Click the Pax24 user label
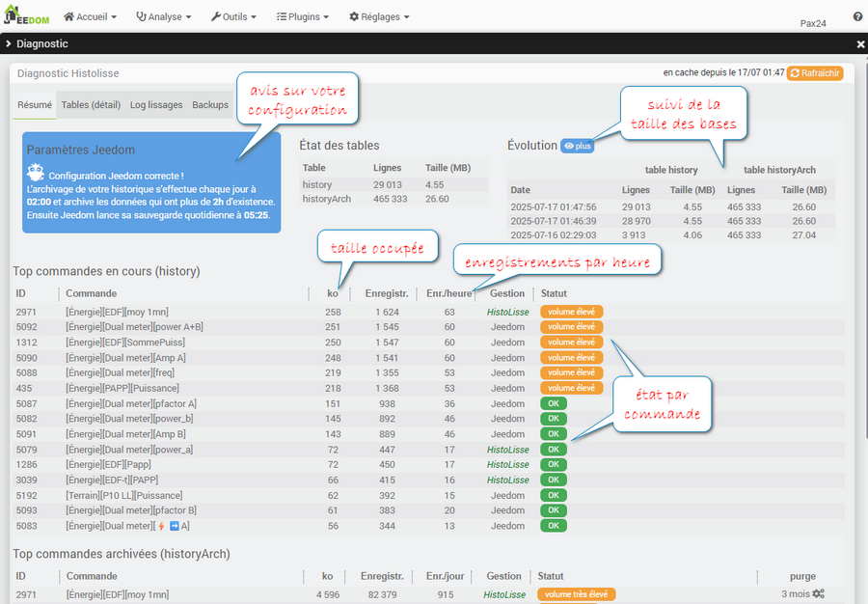Screen dimensions: 868x604 (x=813, y=23)
